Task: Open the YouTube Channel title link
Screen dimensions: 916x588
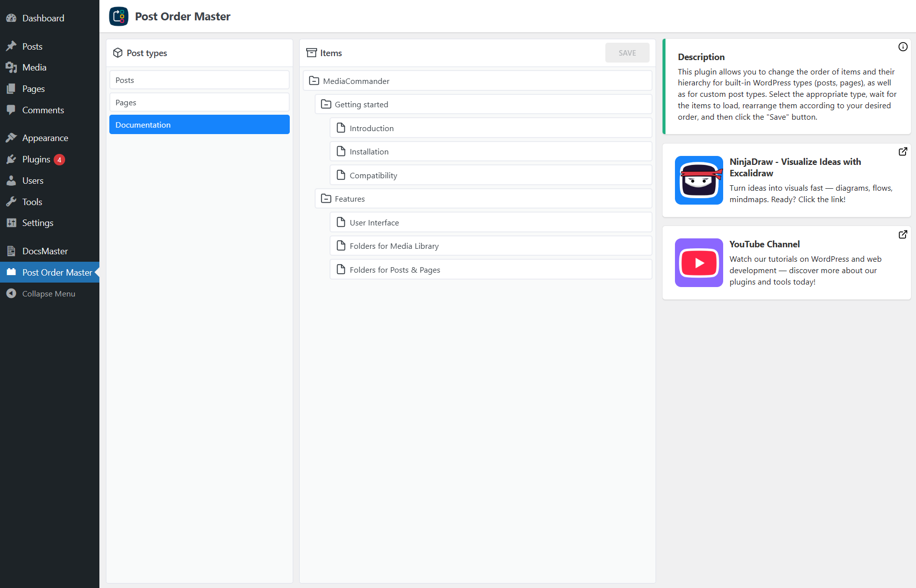Action: [764, 244]
